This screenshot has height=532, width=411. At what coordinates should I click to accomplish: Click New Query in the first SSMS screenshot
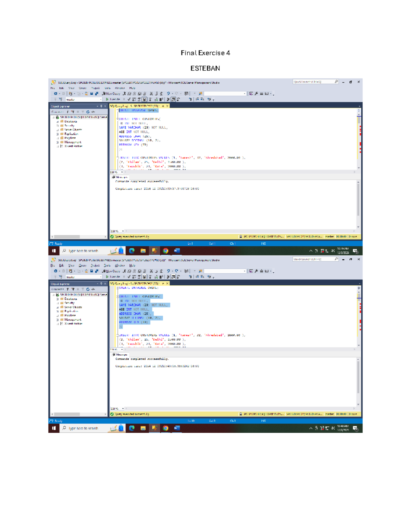[111, 94]
